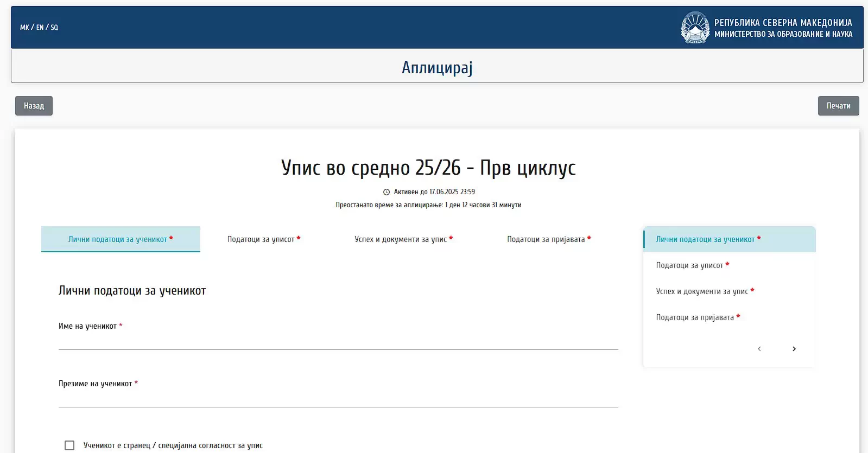Open the top tab Податоци за уписот
Screen dimensions: 868x453
(x=264, y=239)
